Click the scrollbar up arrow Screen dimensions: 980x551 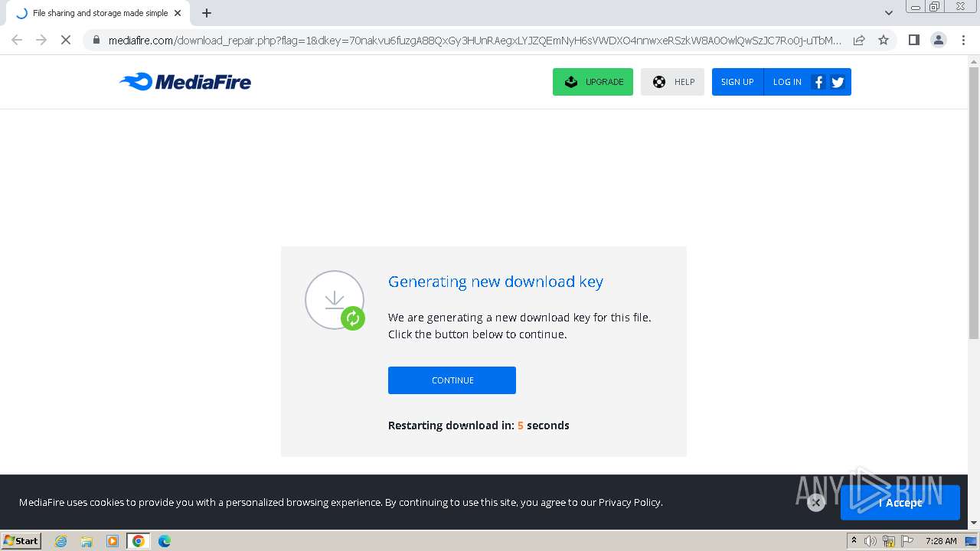974,61
